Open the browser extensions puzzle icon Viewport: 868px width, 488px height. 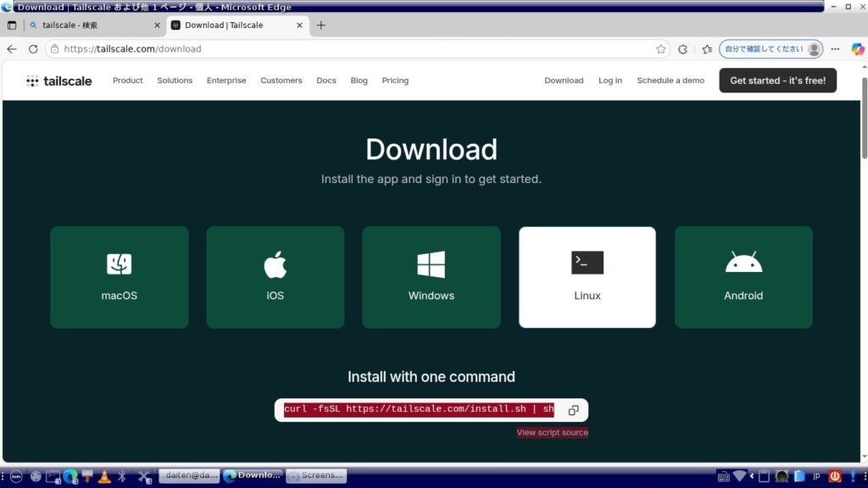point(683,49)
